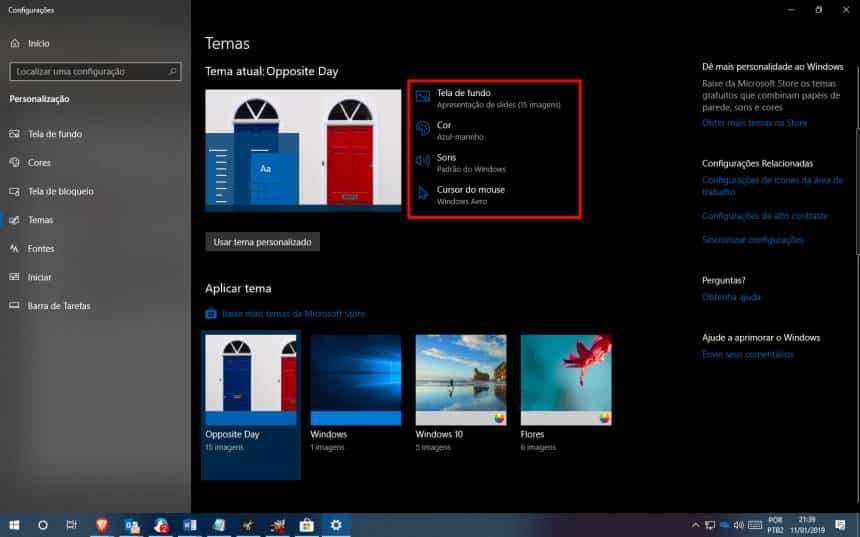Open Microsoft Store from taskbar
860x537 pixels.
coord(307,525)
